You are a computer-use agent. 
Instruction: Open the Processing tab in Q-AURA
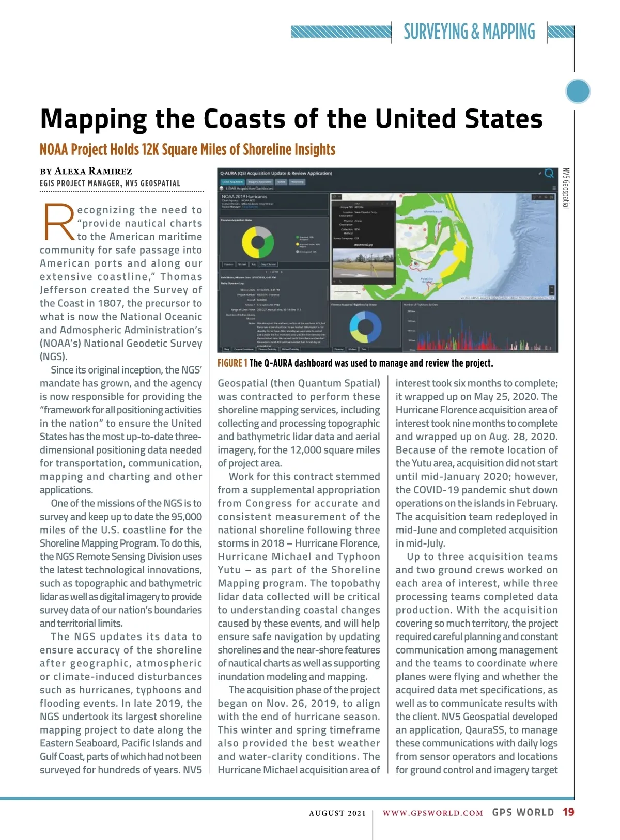click(x=297, y=182)
